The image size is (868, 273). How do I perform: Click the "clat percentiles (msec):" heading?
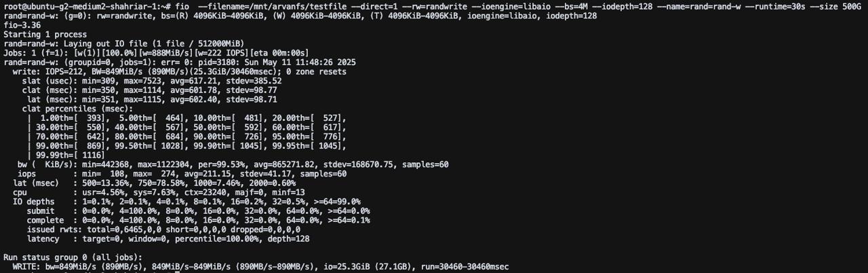click(77, 109)
